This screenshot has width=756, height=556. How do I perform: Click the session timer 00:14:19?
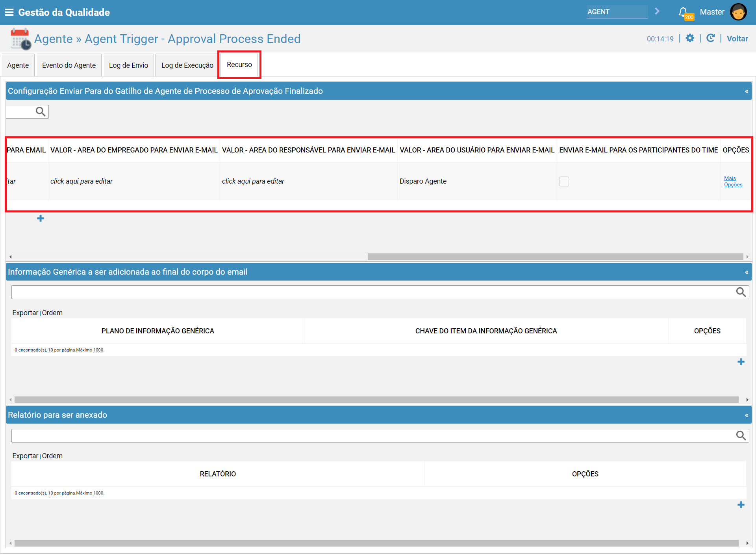tap(660, 39)
